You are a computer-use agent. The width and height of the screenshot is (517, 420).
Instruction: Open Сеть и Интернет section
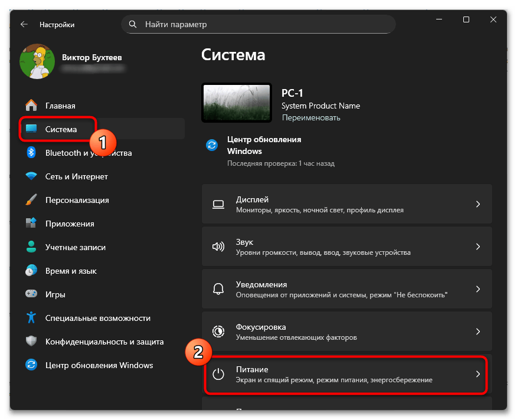point(102,176)
